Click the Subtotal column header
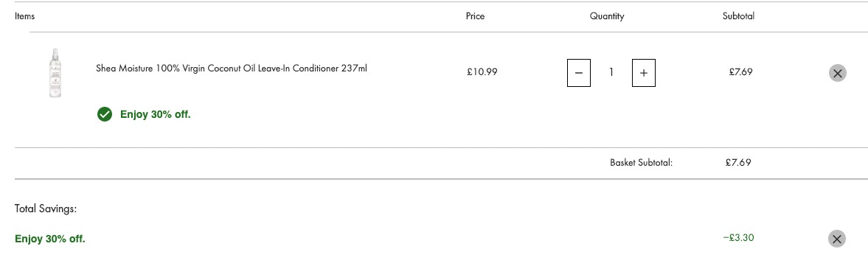This screenshot has height=274, width=868. coord(738,16)
